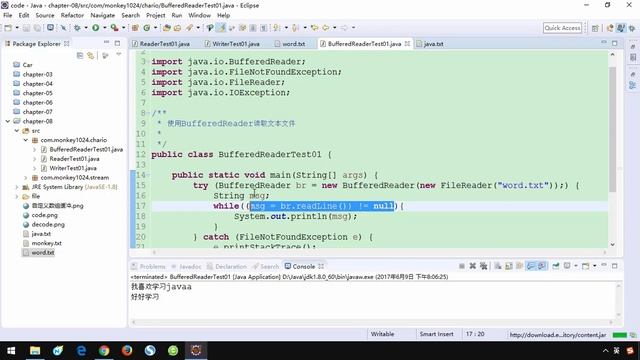Click the Save toolbar icon
This screenshot has width=640, height=360.
click(x=26, y=28)
